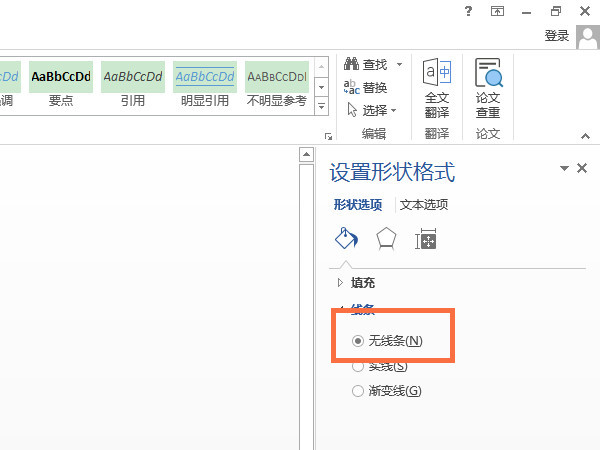
Task: Minimize the Word window
Action: point(527,12)
